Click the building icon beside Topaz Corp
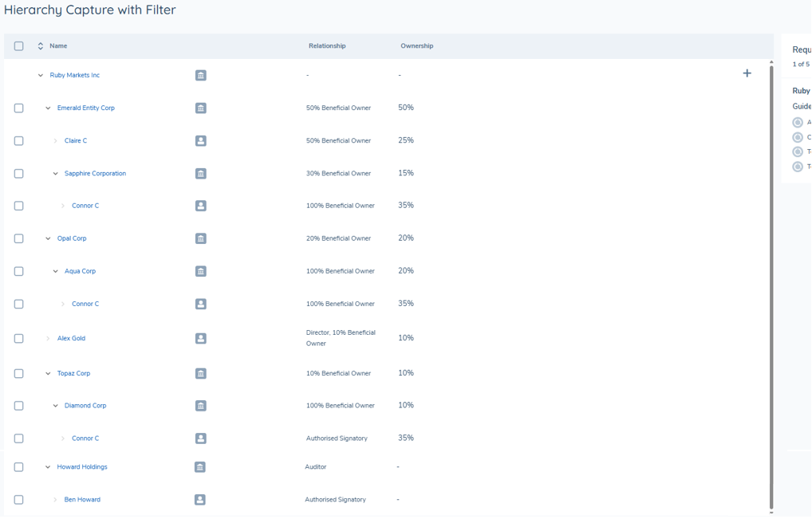 201,374
